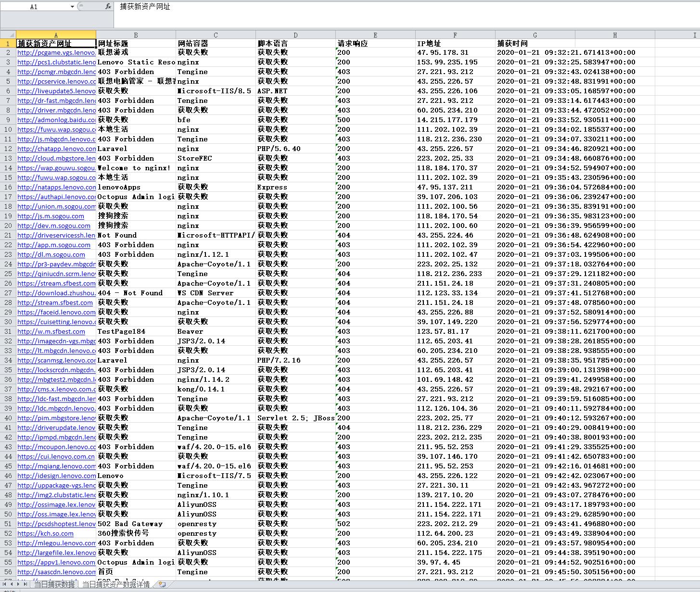Open the http://dev.m.sogou.com link
Screen dimensions: 700x592
pyautogui.click(x=54, y=226)
